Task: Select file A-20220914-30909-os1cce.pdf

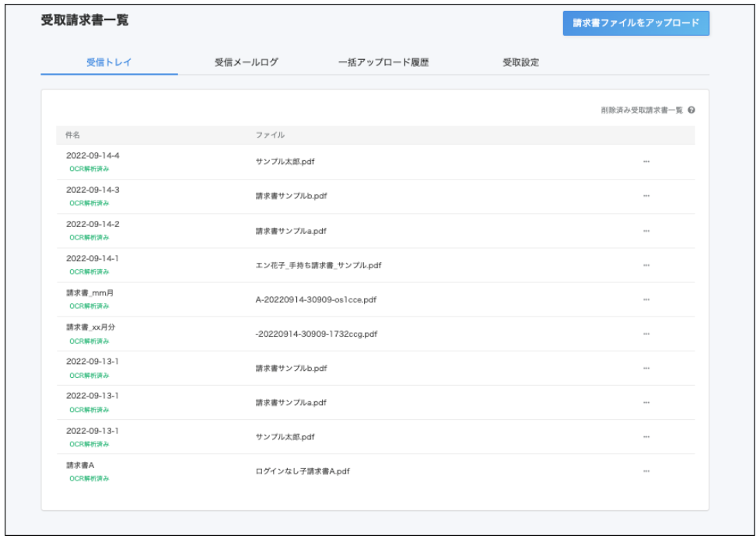Action: (316, 299)
